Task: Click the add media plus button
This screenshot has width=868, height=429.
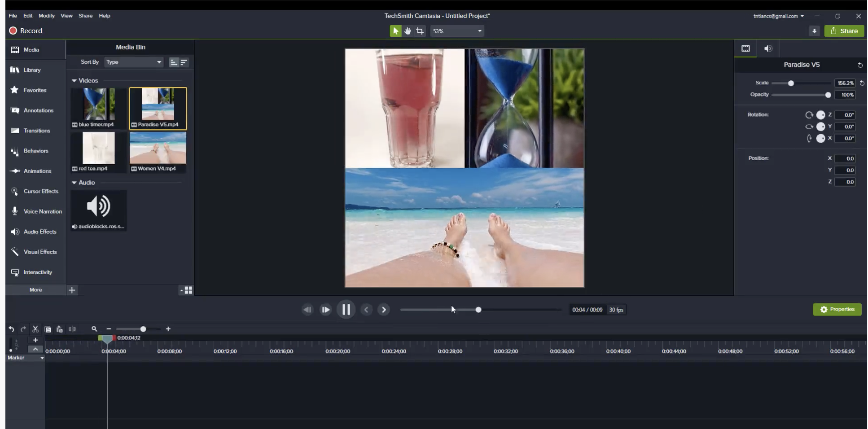Action: (72, 290)
